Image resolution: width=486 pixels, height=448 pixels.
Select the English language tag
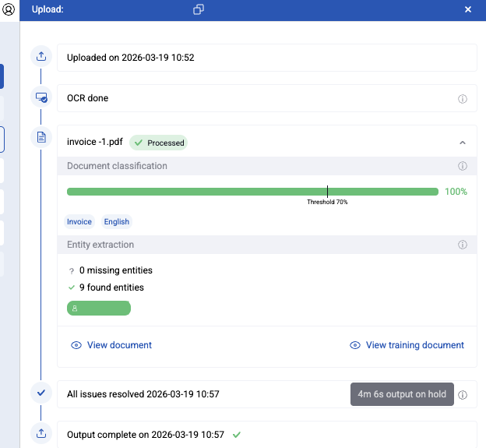tap(117, 222)
